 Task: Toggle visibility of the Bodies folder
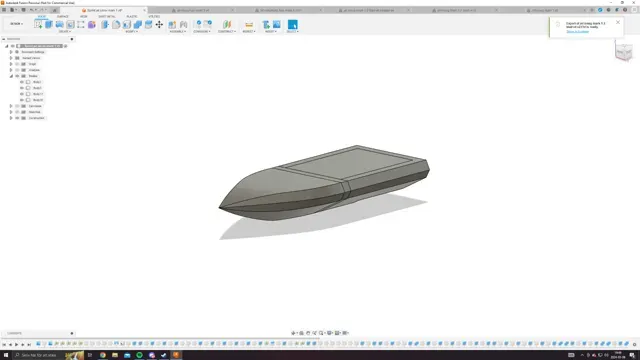[x=17, y=76]
